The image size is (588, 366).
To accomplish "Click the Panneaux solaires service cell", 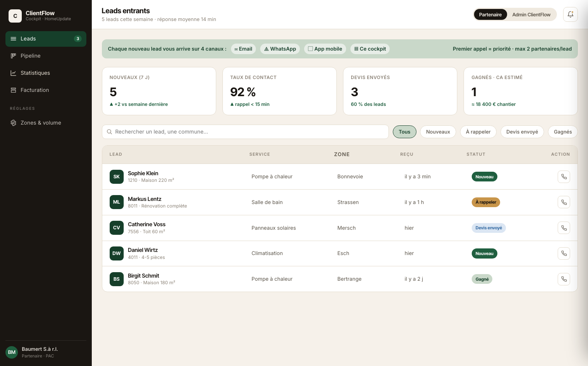I will point(274,228).
